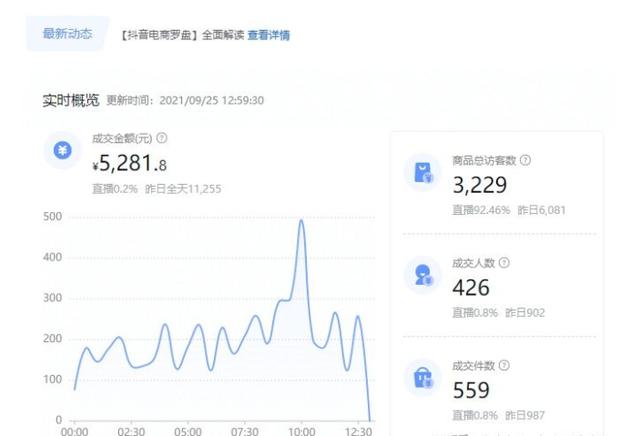Click the yen coin icon beside 成交金额
The width and height of the screenshot is (640, 436).
click(62, 151)
